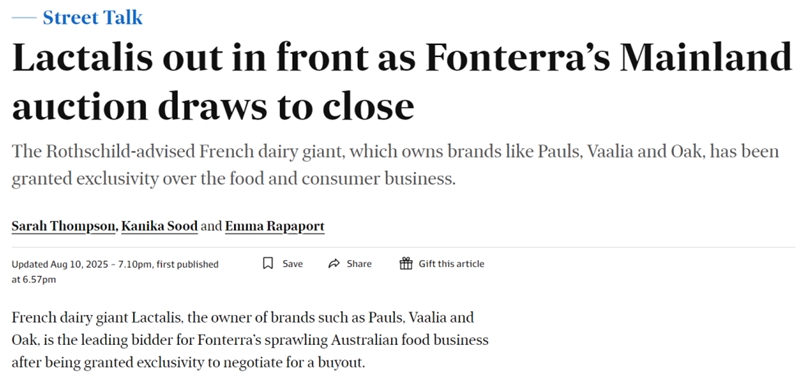Open author Sarah Thompson's profile
Viewport: 799px width, 387px height.
point(64,226)
